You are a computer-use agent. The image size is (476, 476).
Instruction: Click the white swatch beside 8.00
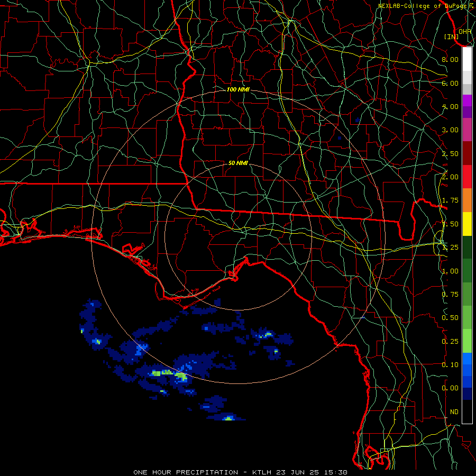[x=467, y=59]
